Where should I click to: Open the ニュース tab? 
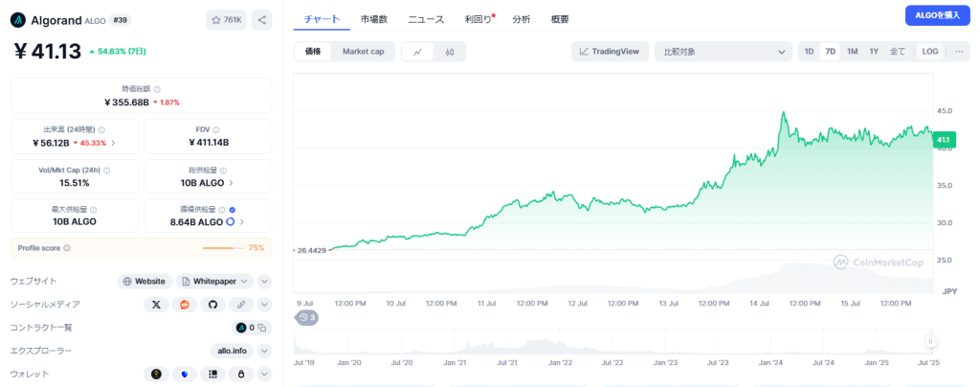pyautogui.click(x=425, y=19)
